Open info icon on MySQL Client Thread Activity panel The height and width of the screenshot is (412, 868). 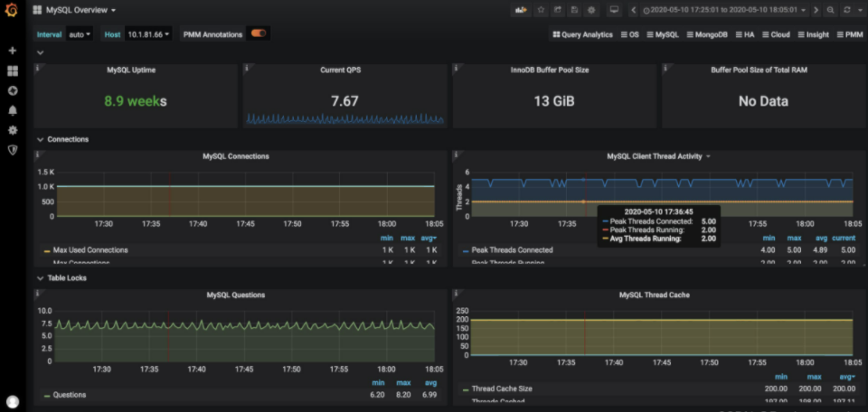(x=456, y=154)
